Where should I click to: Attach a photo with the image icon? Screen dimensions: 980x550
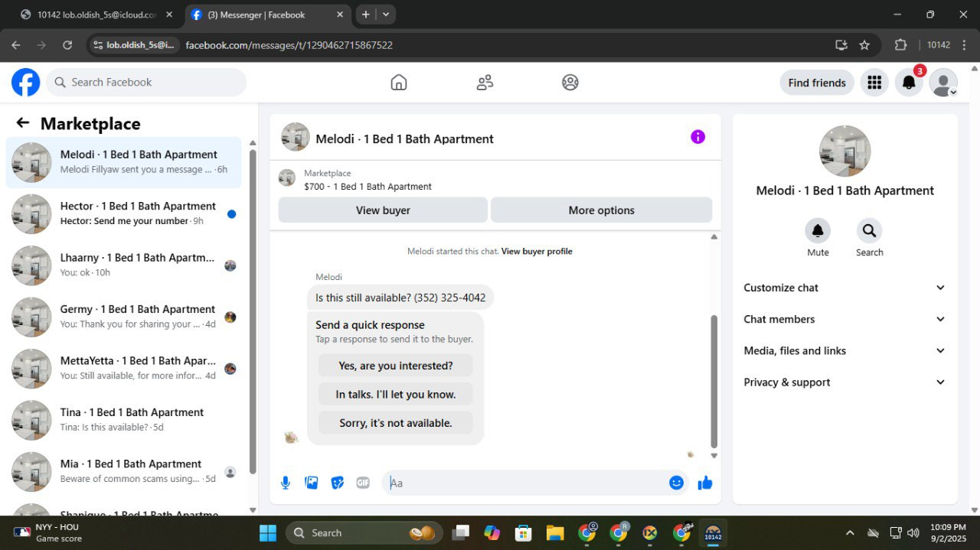(312, 483)
